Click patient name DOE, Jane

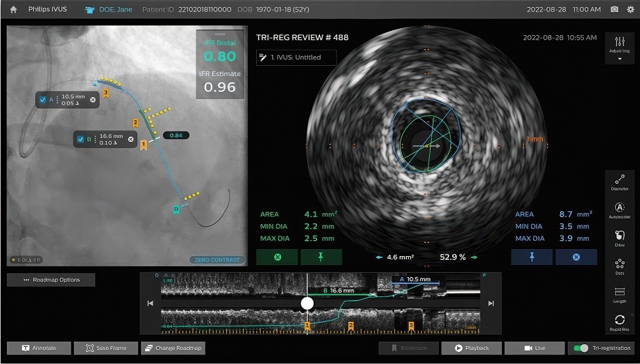click(x=116, y=10)
